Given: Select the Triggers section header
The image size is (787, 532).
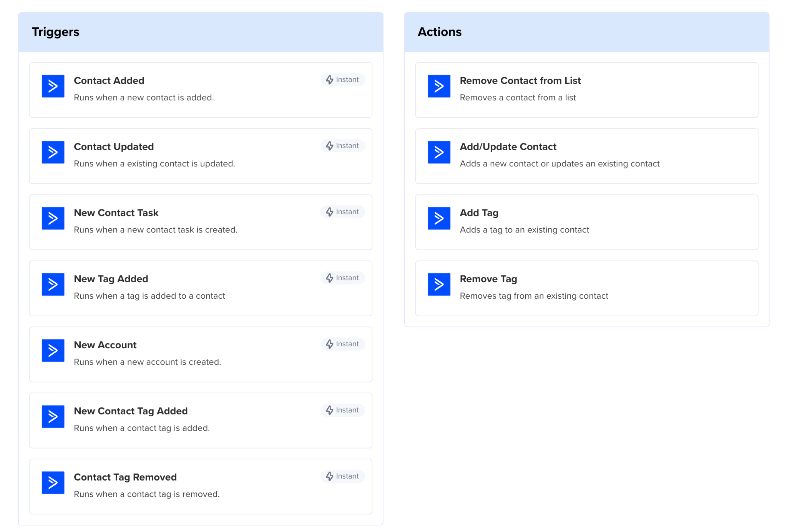Looking at the screenshot, I should pyautogui.click(x=56, y=32).
